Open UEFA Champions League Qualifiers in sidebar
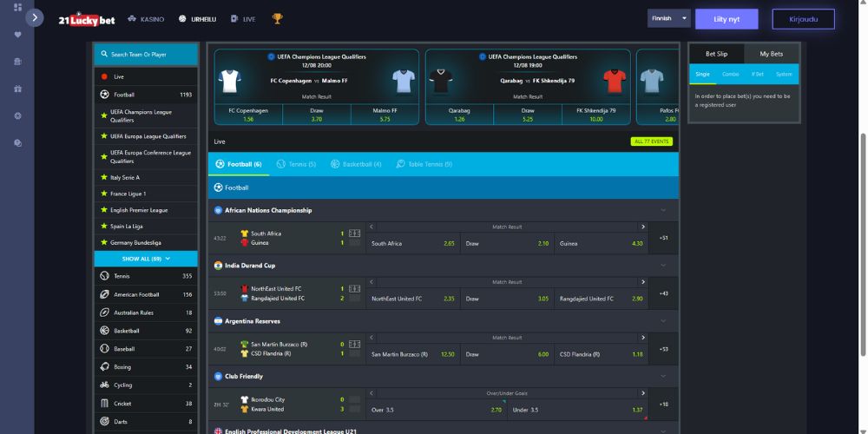 146,115
